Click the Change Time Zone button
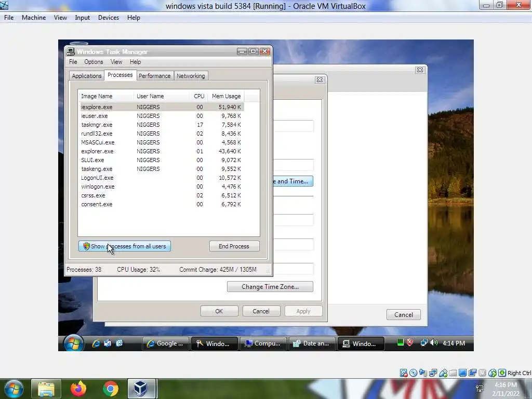 tap(270, 287)
